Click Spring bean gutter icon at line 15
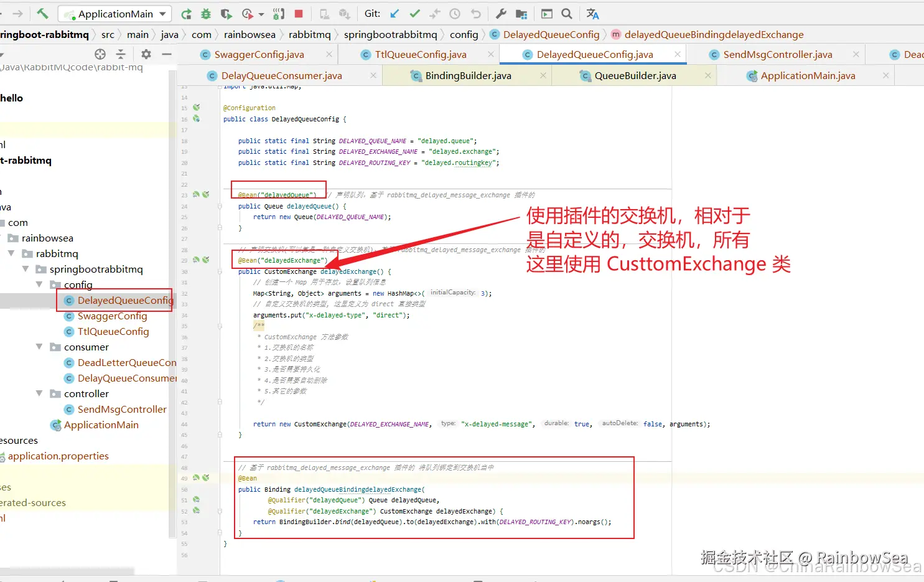924x582 pixels. (196, 108)
